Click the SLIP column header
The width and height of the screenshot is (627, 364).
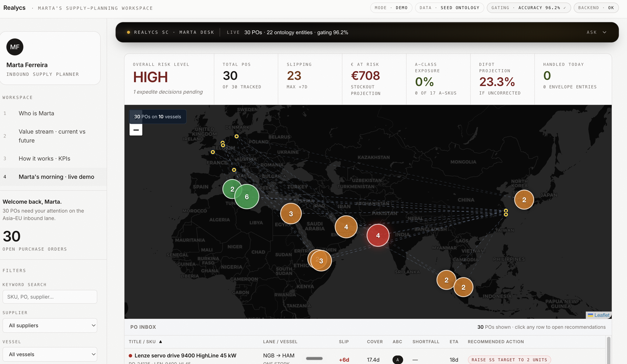(x=344, y=342)
